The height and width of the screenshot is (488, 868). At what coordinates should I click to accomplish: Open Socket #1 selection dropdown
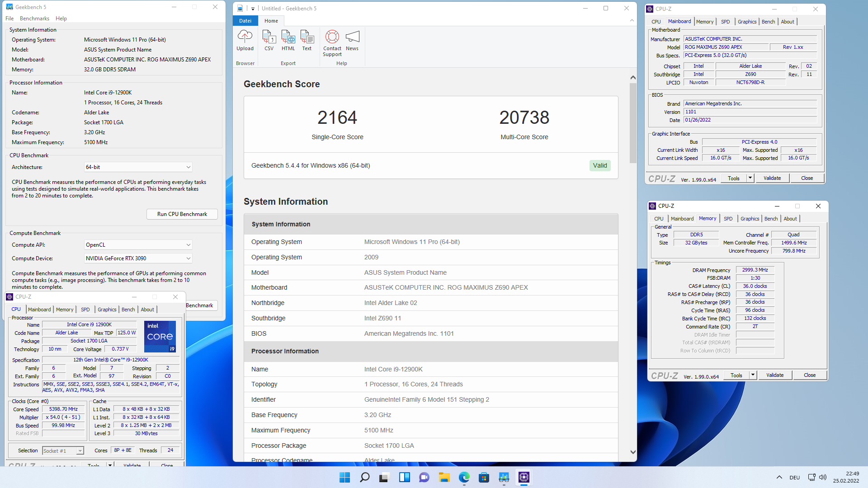point(63,450)
